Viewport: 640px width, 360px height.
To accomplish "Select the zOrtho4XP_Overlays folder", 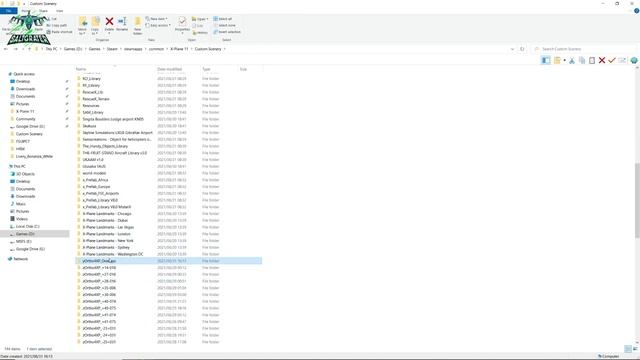I will pos(169,261).
